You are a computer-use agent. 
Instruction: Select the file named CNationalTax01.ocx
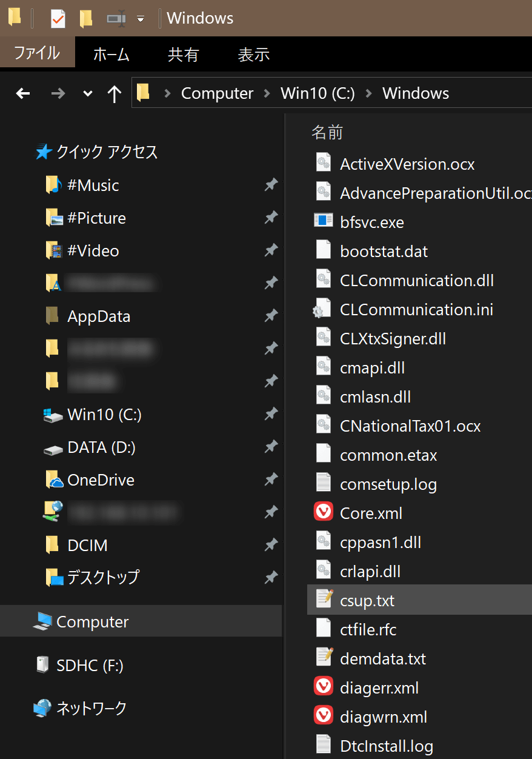pos(410,426)
